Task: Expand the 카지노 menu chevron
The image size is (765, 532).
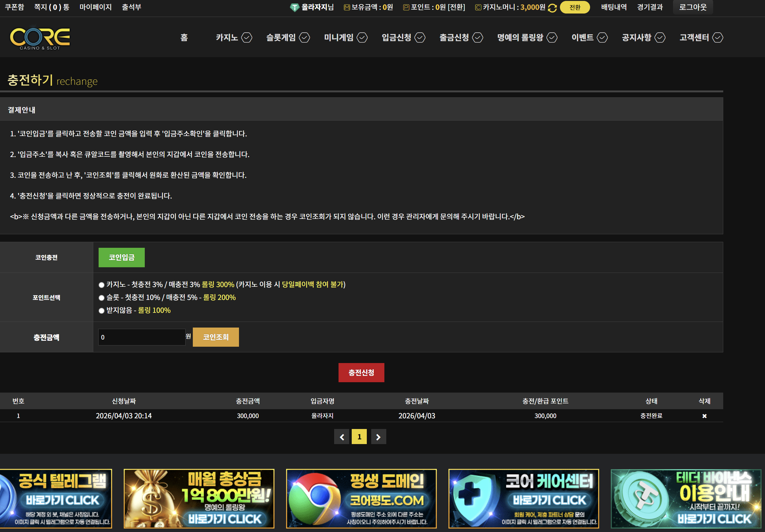Action: point(247,38)
